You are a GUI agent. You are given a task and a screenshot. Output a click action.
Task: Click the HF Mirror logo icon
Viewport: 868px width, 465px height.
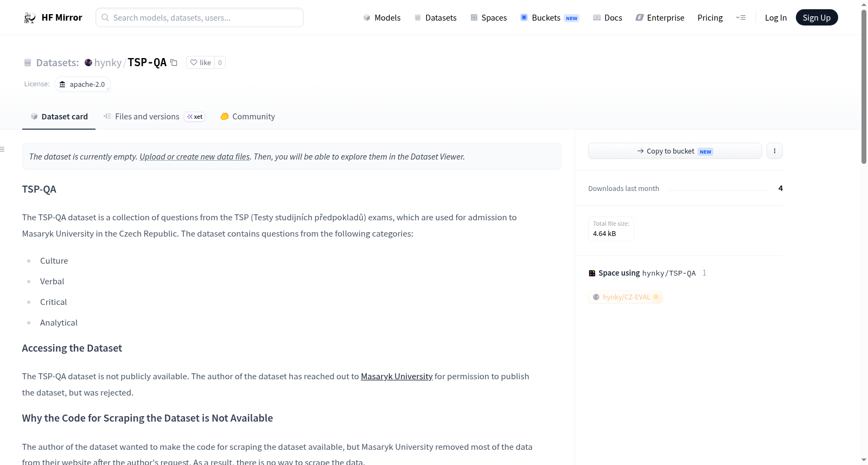coord(30,18)
